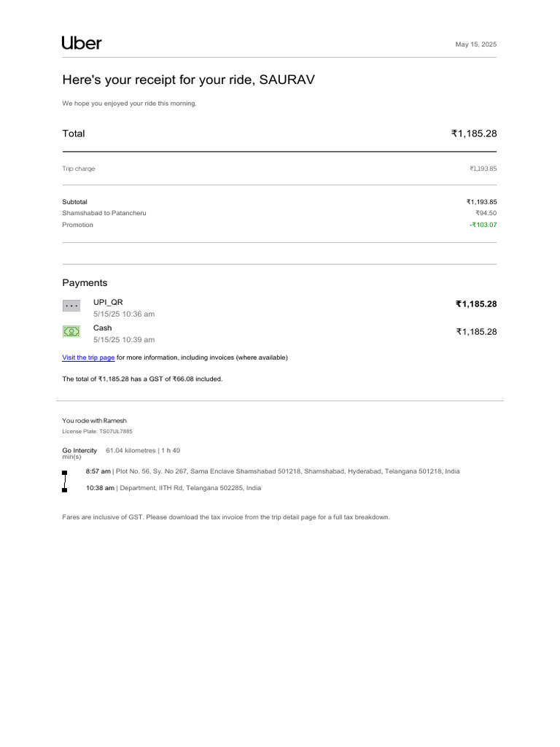The height and width of the screenshot is (747, 560).
Task: Click the pickup location square marker
Action: (65, 473)
